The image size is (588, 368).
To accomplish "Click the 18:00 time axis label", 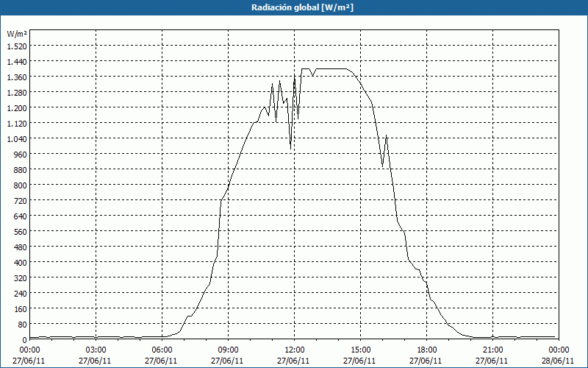I will pos(427,350).
